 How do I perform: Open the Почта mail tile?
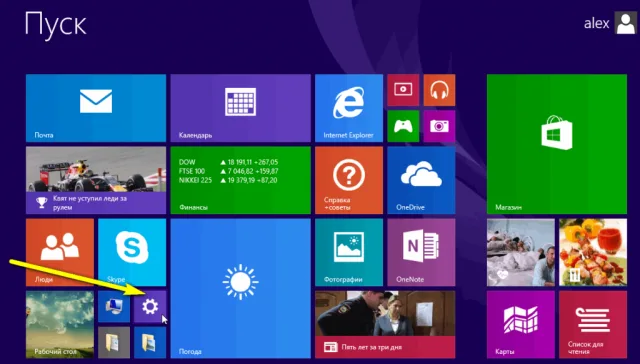pyautogui.click(x=96, y=108)
